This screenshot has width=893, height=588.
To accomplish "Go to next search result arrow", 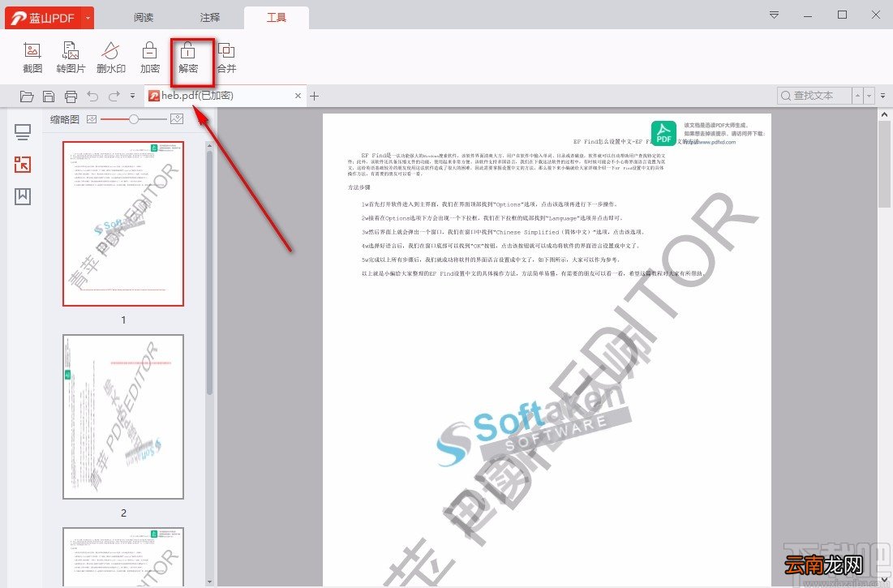I will tap(869, 96).
